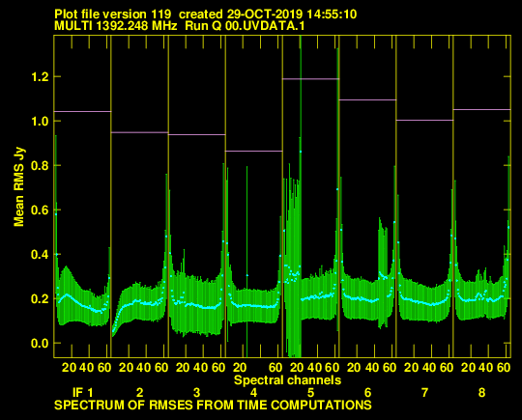Click the Mean RMS Jy axis title

[x=19, y=187]
